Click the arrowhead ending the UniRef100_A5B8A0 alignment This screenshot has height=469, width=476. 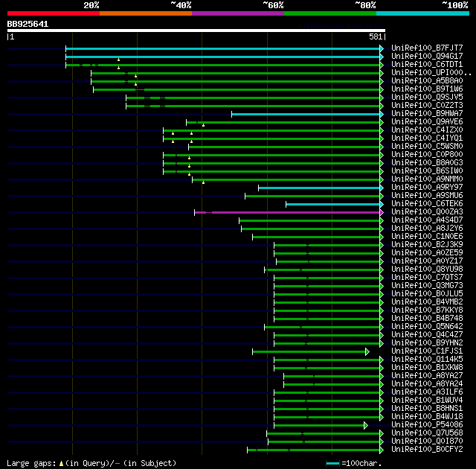click(x=382, y=81)
